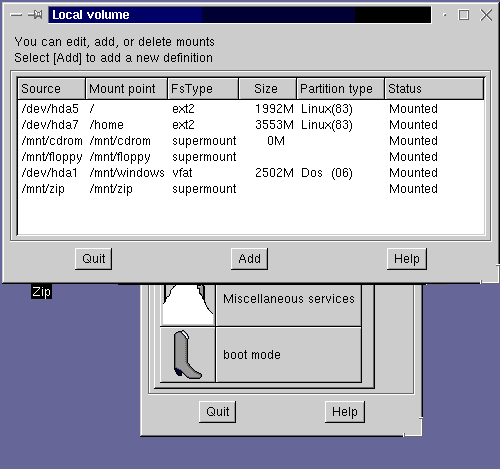Click the Partition type column header
Screen dimensions: 500x469
pos(340,89)
